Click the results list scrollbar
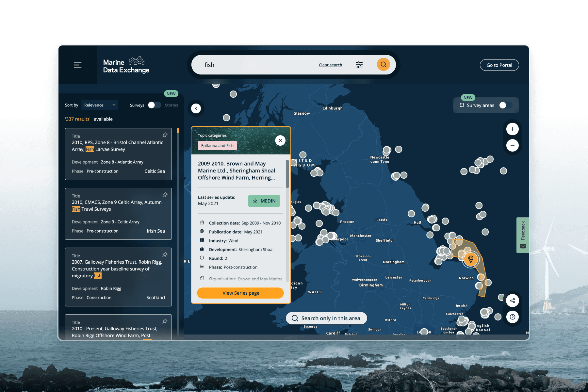This screenshot has width=588, height=392. point(178,131)
